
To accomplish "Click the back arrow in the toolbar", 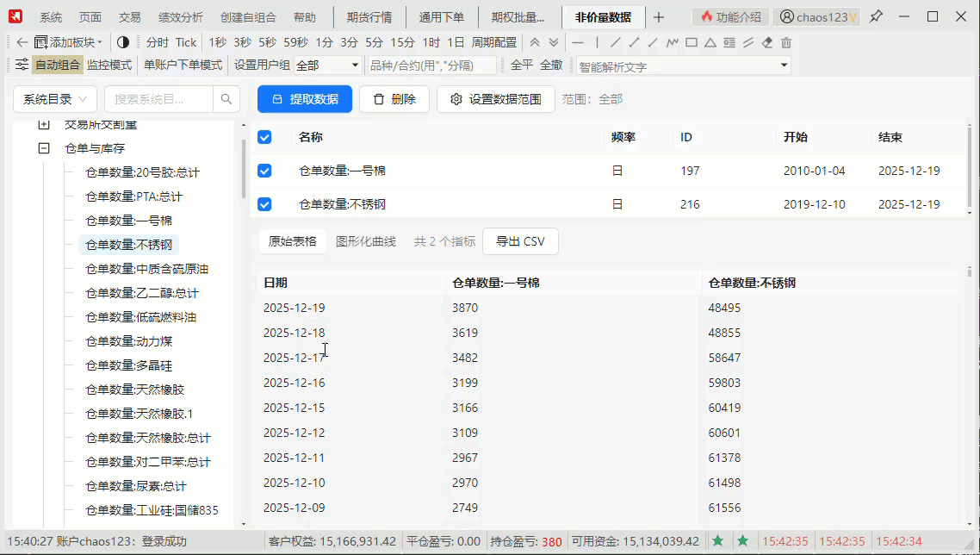I will (22, 42).
